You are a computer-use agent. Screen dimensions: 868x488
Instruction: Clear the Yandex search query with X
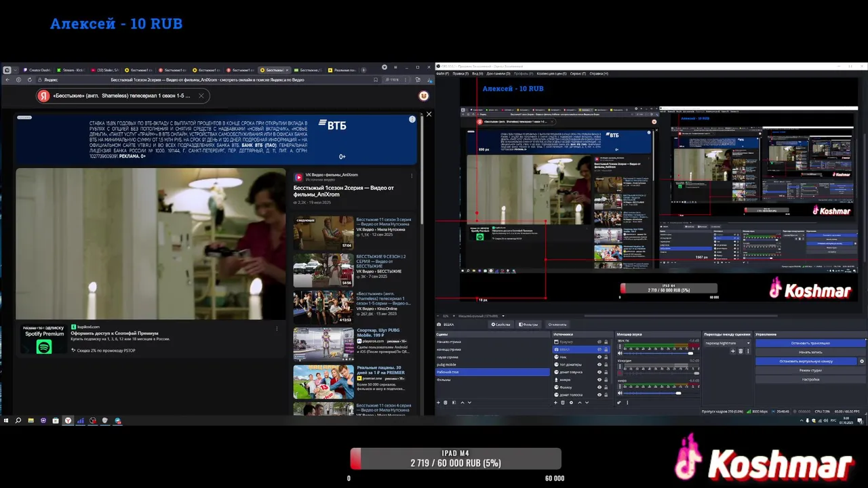(201, 96)
